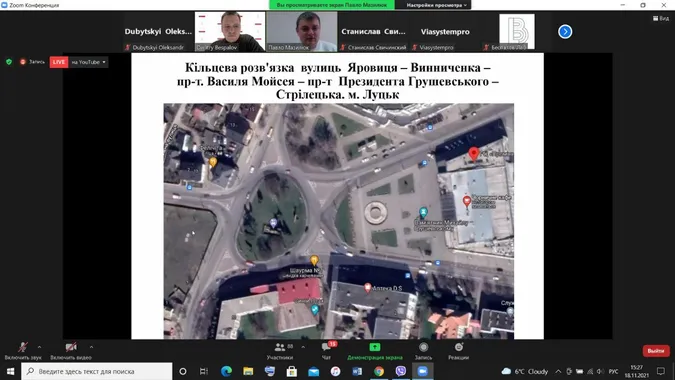The height and width of the screenshot is (380, 675).
Task: Expand video options arrow next to camera
Action: pos(91,347)
